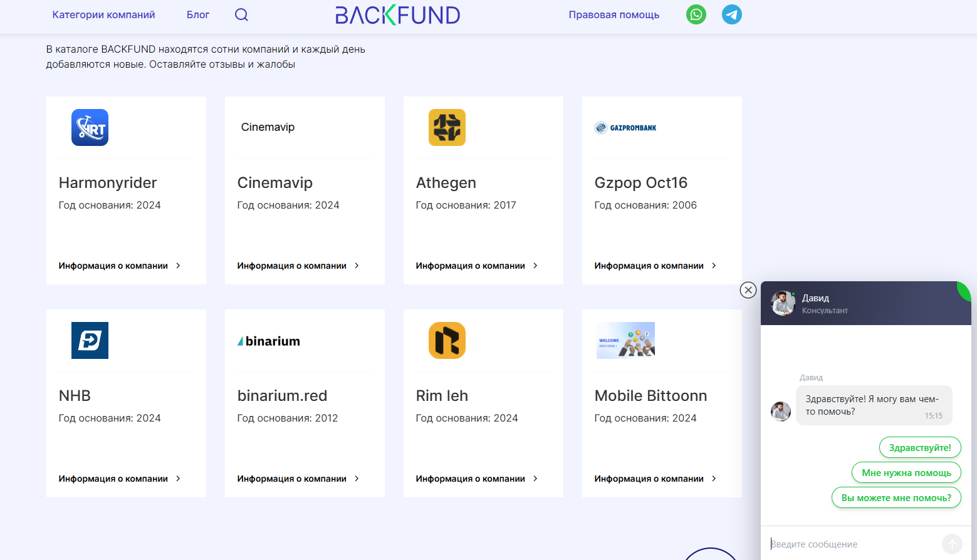The height and width of the screenshot is (560, 977).
Task: Open the Категории компаний menu
Action: (x=103, y=14)
